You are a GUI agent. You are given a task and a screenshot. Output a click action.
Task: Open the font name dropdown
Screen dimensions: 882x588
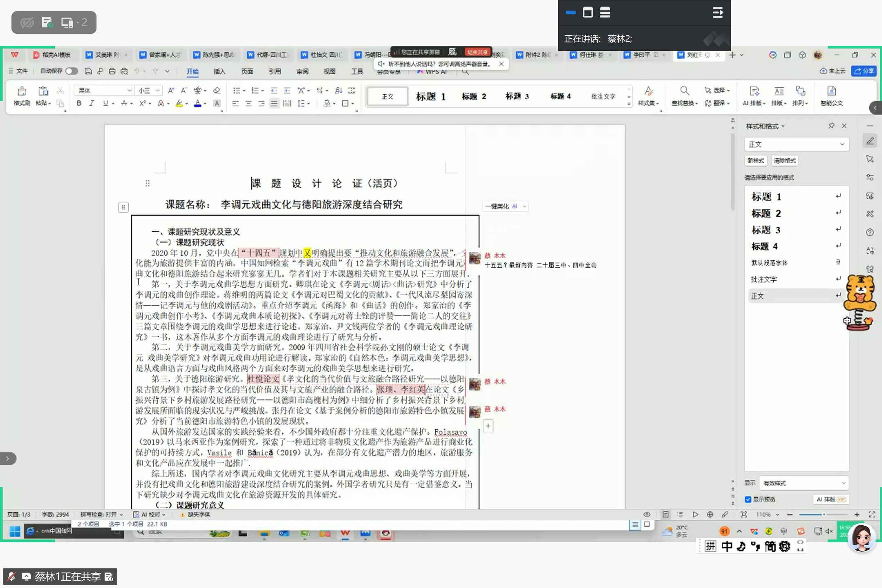coord(129,90)
